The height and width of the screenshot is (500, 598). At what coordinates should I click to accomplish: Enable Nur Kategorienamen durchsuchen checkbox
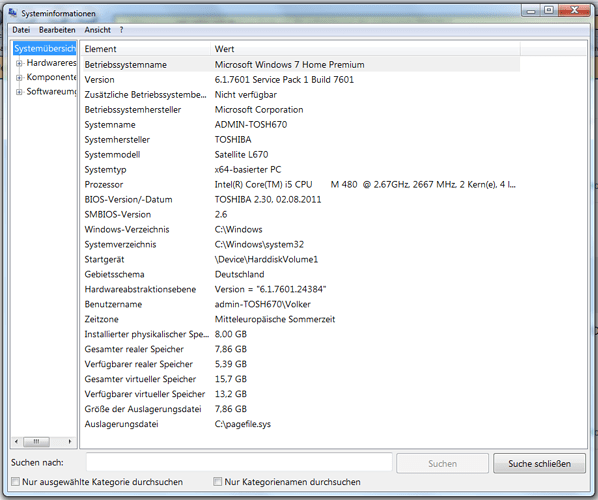pyautogui.click(x=217, y=481)
